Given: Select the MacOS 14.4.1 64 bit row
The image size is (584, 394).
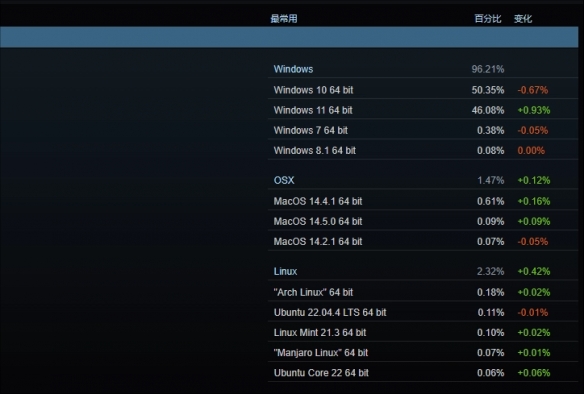Looking at the screenshot, I should 423,201.
